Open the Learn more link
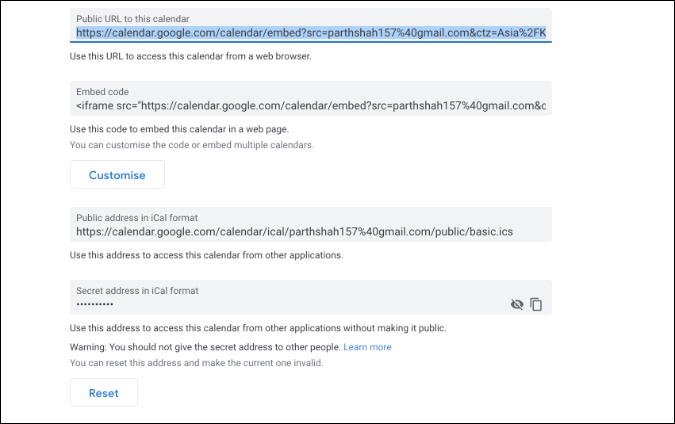Viewport: 675px width, 424px height. 367,347
